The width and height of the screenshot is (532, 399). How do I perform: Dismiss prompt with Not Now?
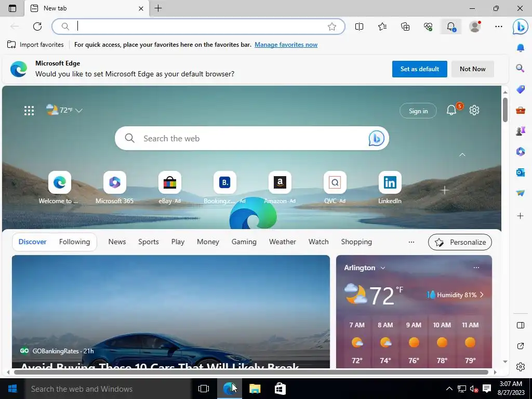pyautogui.click(x=473, y=69)
